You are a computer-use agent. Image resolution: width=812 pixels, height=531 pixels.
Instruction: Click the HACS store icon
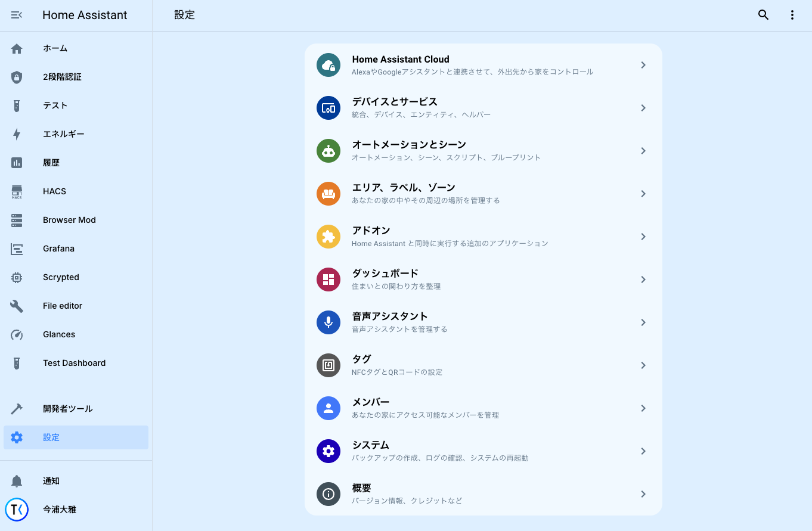[17, 191]
